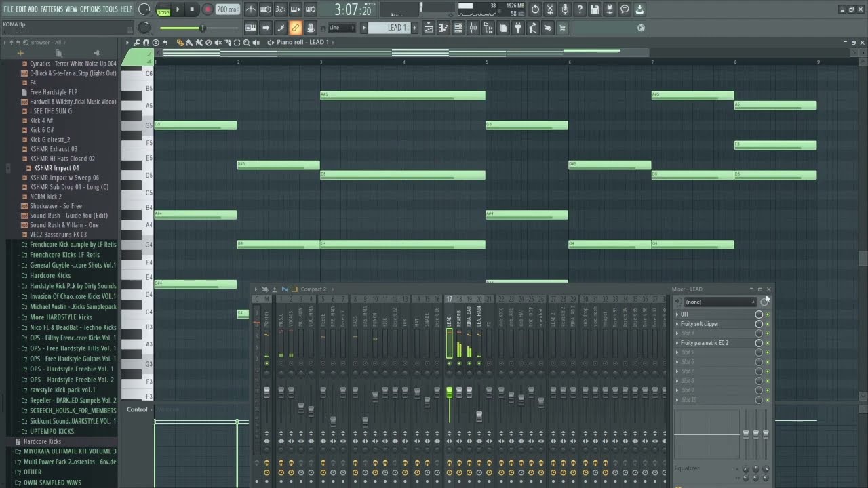Click the red Record button
Image resolution: width=868 pixels, height=488 pixels.
pyautogui.click(x=208, y=9)
